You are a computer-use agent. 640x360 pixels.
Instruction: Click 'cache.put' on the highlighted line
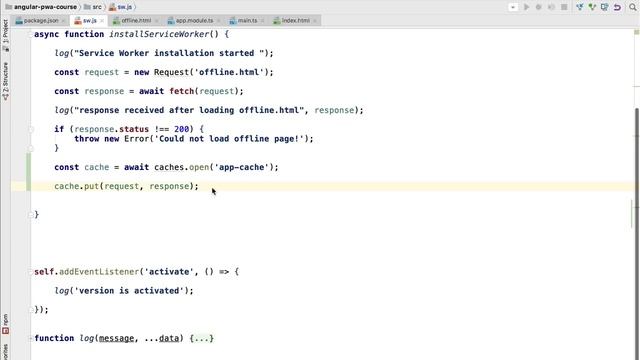77,186
